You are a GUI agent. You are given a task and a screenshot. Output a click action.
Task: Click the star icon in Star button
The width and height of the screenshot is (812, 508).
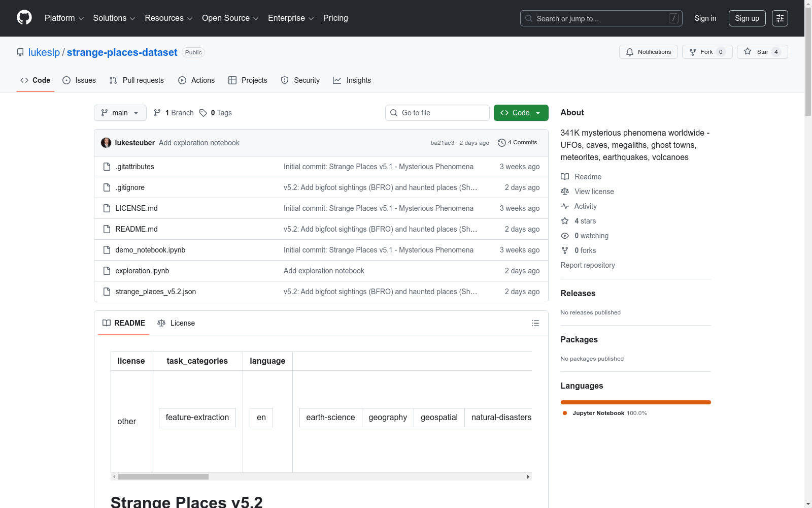748,51
